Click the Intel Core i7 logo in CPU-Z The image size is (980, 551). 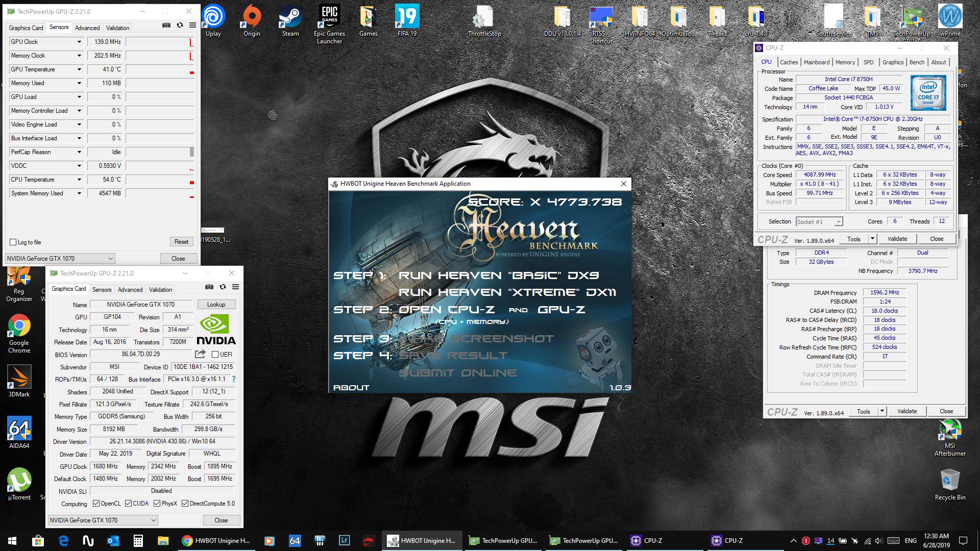928,93
